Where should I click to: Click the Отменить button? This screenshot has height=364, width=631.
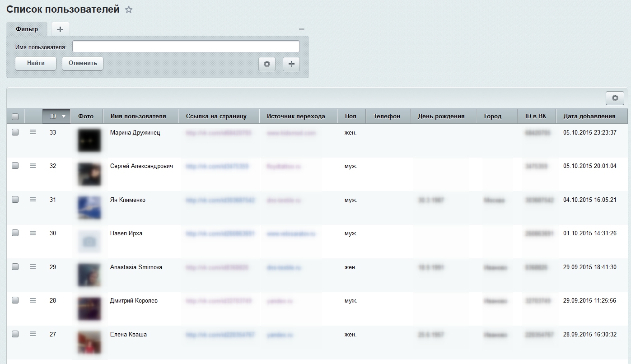tap(83, 63)
